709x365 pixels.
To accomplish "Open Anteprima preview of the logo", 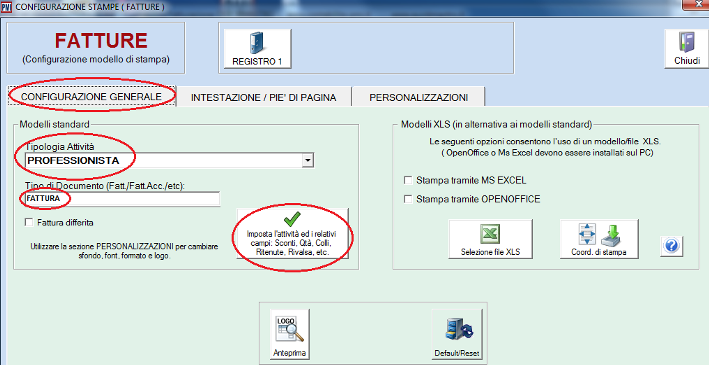I will tap(289, 335).
